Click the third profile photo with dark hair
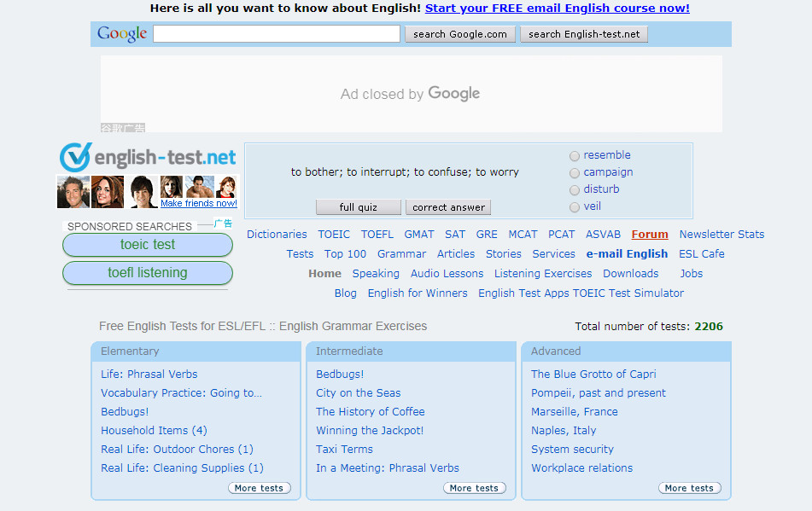Screen dimensions: 812x511 (143, 192)
